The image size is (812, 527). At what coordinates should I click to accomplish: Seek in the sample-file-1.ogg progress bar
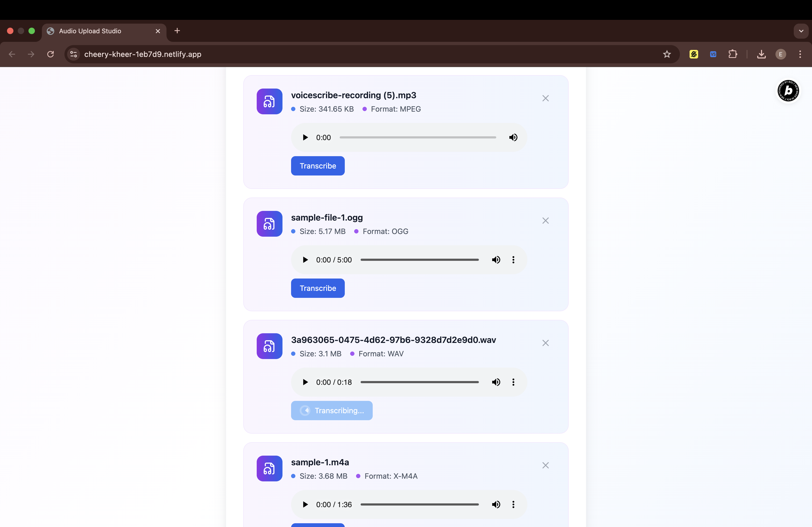(419, 260)
